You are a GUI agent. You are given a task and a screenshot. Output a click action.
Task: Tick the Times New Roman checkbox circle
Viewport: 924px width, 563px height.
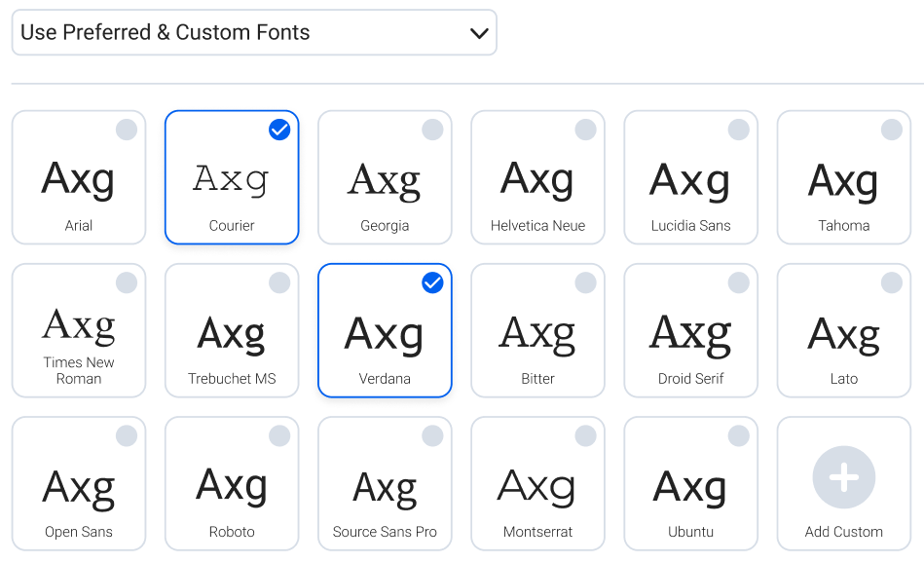(x=127, y=283)
